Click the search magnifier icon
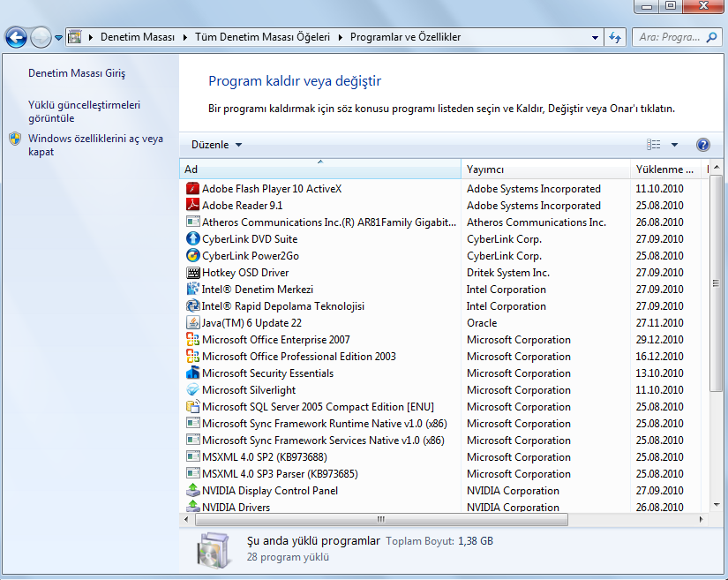The image size is (728, 580). [x=711, y=37]
